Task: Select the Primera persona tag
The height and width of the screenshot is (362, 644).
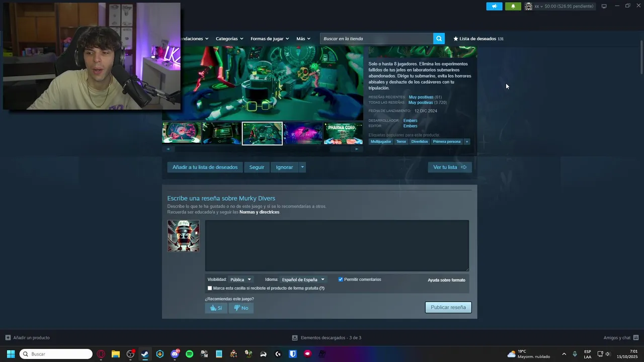Action: [447, 142]
